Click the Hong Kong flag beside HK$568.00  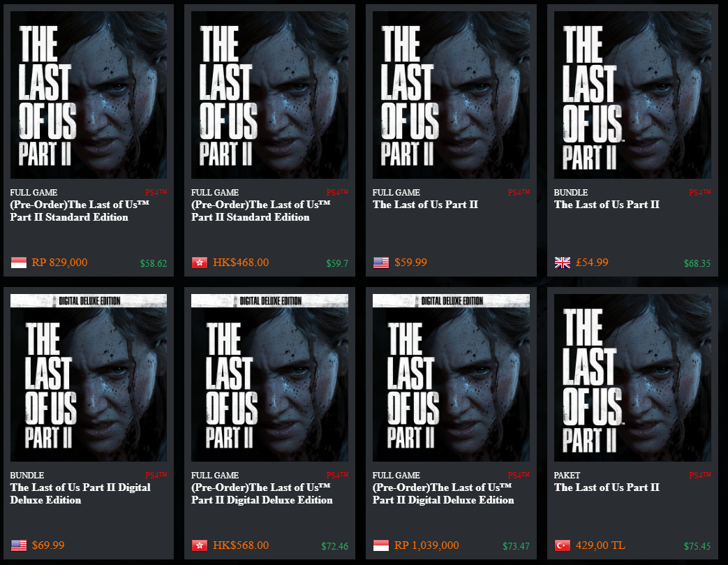coord(200,545)
